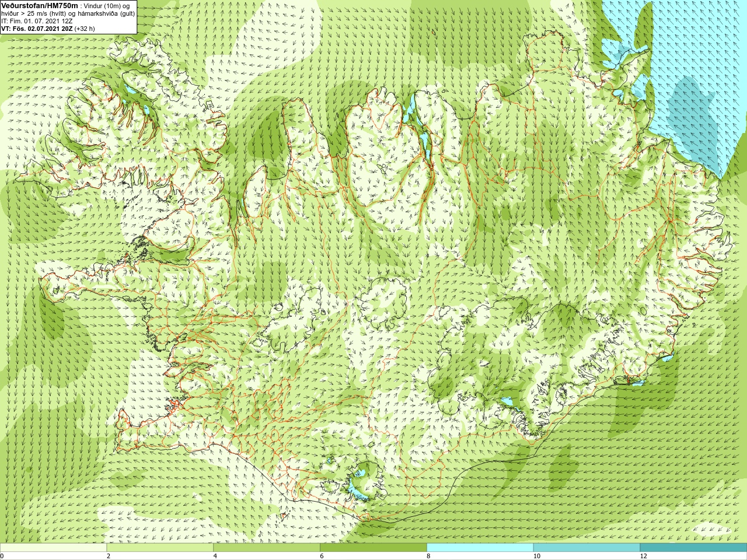The height and width of the screenshot is (560, 747).
Task: Click the 6–8 m/s dark green legend swatch
Action: [x=373, y=548]
